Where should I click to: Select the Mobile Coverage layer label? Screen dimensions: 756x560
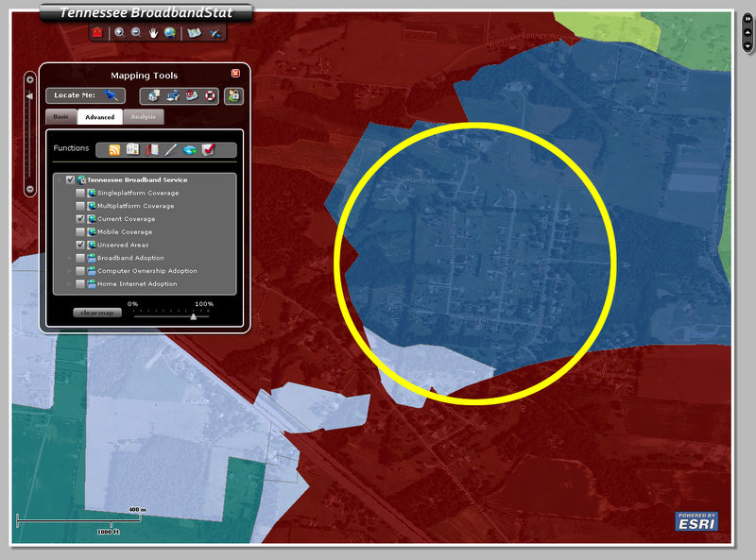click(125, 231)
